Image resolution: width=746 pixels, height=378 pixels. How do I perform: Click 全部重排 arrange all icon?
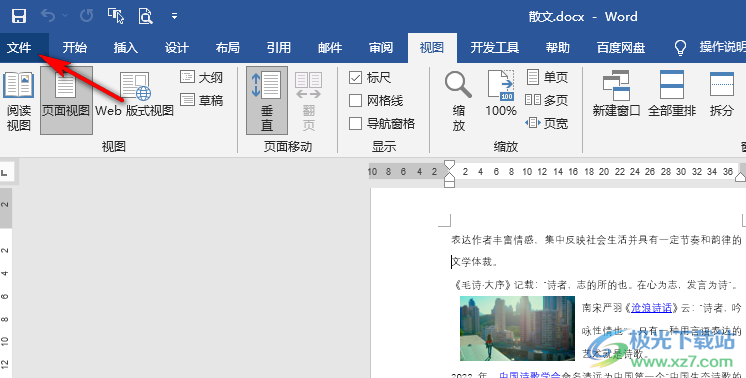[x=672, y=94]
